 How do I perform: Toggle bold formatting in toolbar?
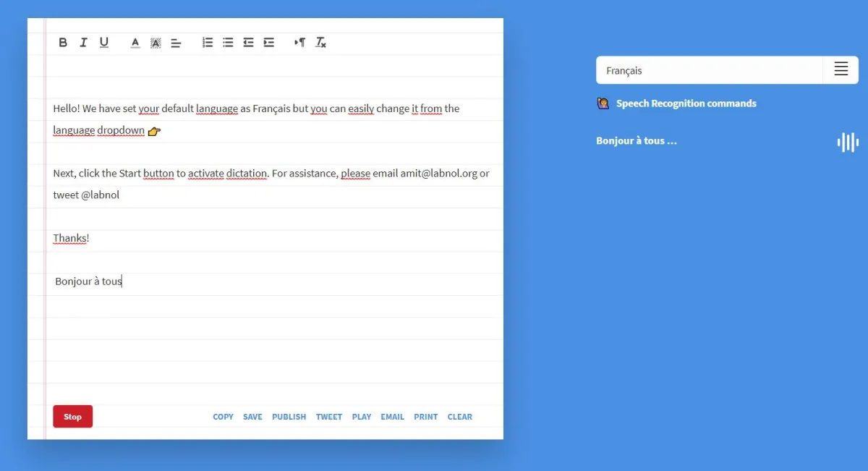[63, 43]
